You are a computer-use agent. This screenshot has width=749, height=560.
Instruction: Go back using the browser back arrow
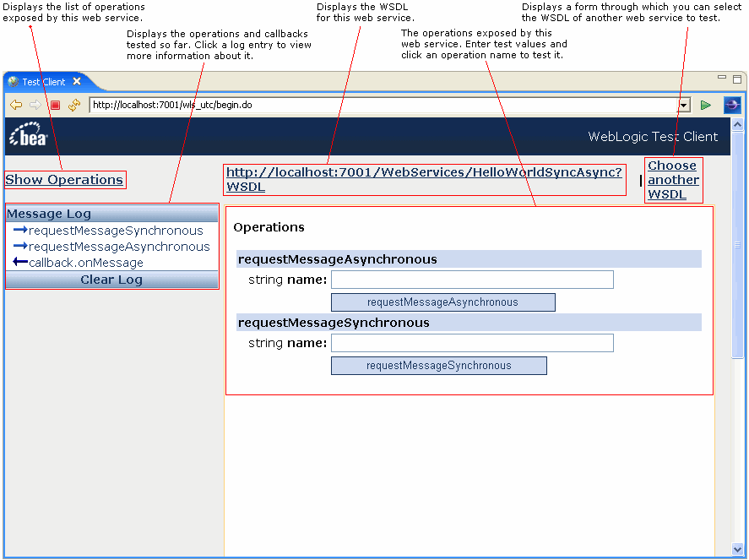[16, 105]
